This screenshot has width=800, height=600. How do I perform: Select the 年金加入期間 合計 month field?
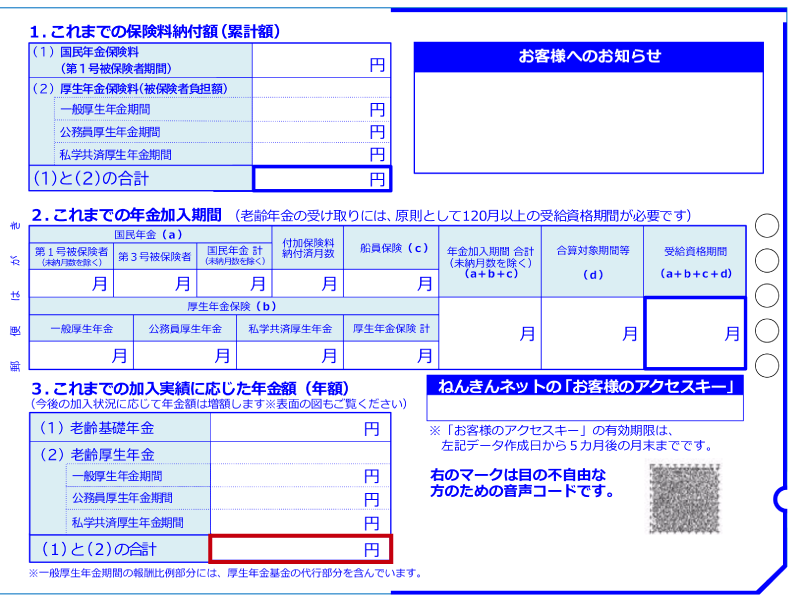click(489, 334)
